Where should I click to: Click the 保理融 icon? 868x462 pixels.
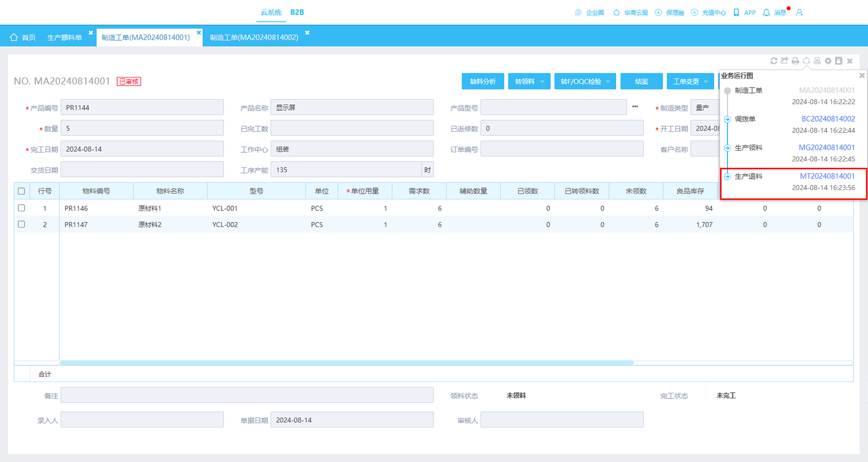tap(659, 12)
